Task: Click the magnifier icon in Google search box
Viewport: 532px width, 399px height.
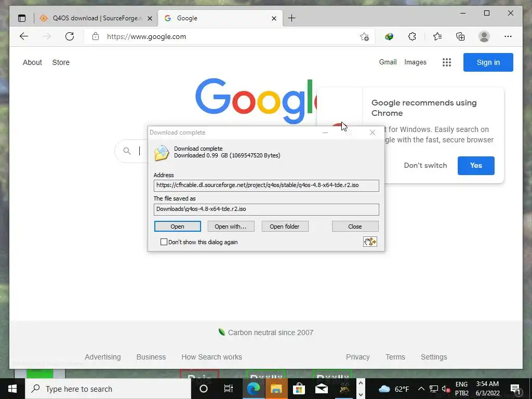Action: pyautogui.click(x=127, y=151)
